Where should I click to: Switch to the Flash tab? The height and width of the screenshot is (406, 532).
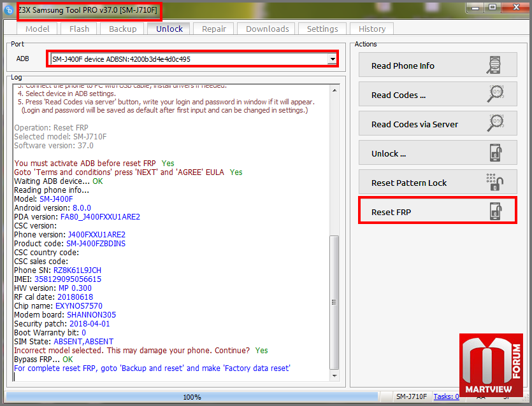point(79,29)
